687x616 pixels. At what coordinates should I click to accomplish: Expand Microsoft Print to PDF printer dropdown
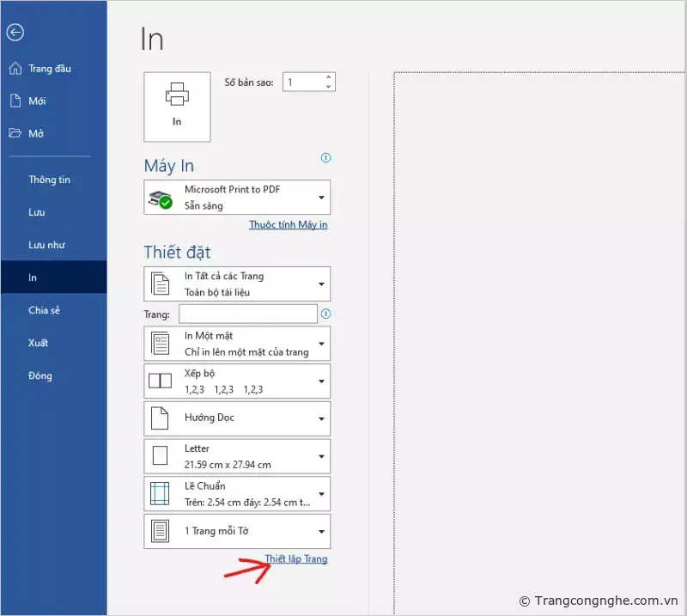237,198
